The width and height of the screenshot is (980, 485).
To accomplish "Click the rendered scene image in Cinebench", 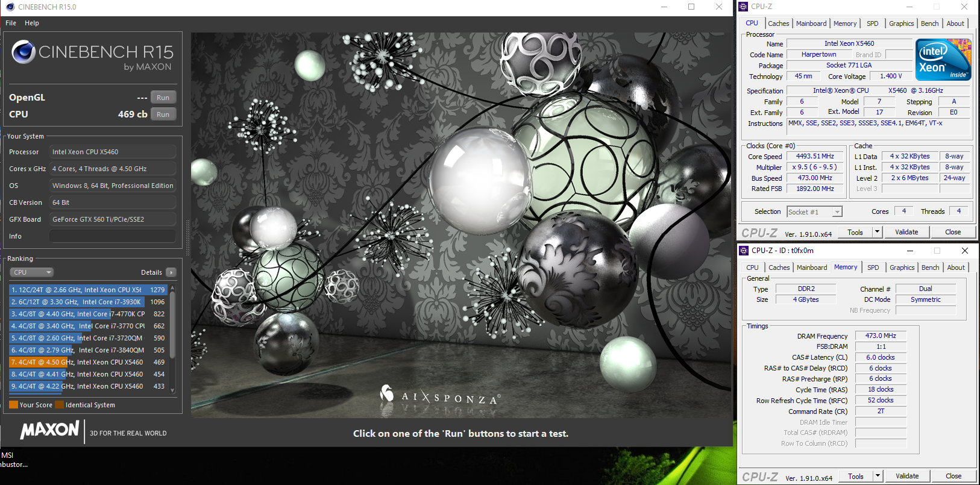I will pyautogui.click(x=460, y=225).
